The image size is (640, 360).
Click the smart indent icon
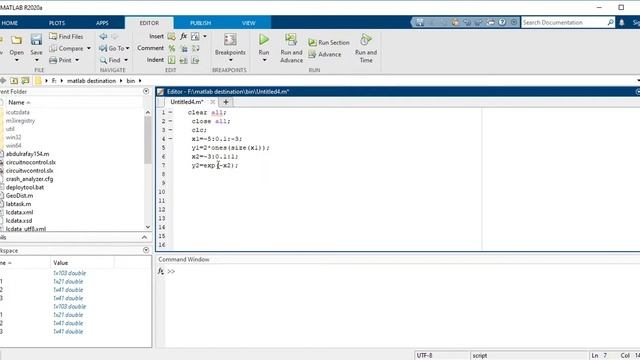[x=171, y=60]
